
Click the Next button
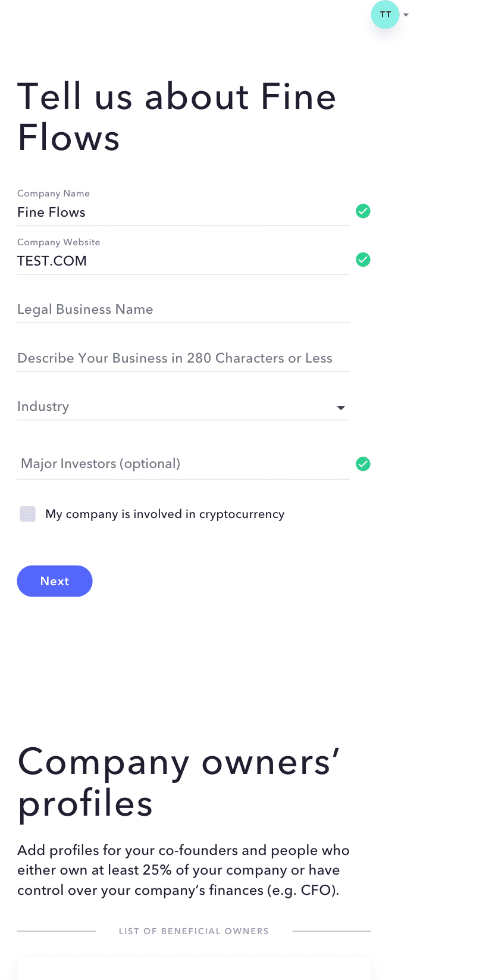[55, 581]
